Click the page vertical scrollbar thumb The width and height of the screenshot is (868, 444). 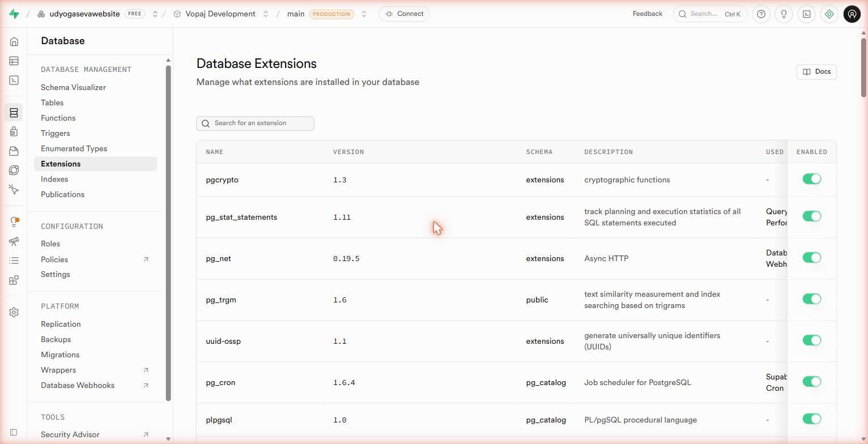pos(863,67)
